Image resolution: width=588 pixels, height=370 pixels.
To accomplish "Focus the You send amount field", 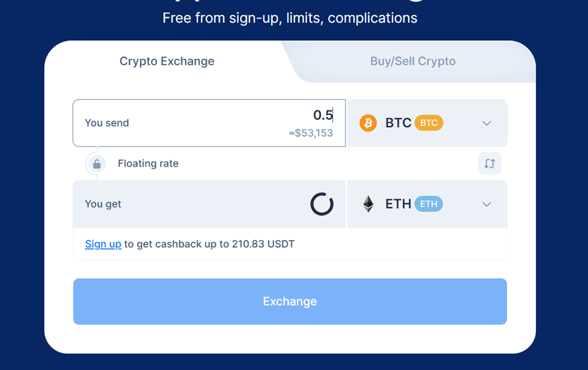I will pyautogui.click(x=209, y=122).
